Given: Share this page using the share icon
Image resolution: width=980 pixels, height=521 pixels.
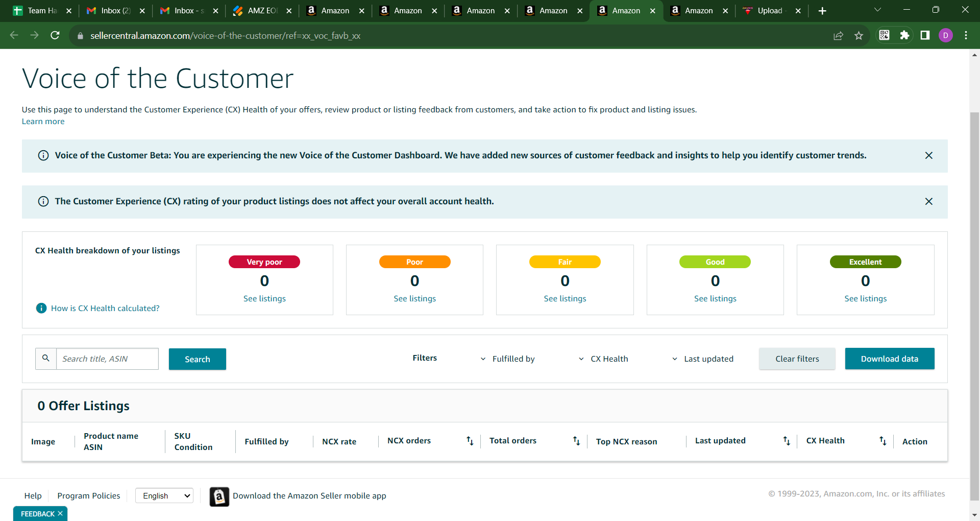Looking at the screenshot, I should click(x=838, y=35).
